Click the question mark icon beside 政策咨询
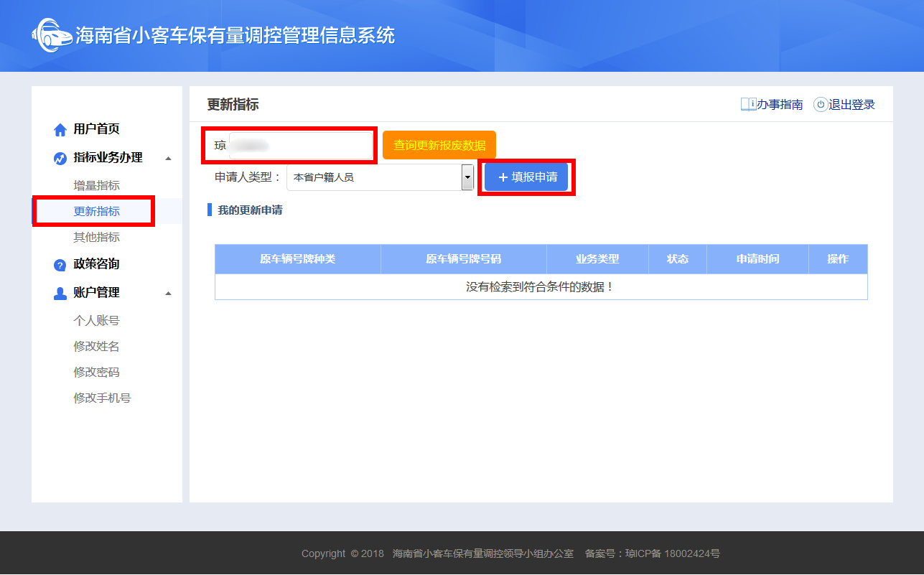Screen dimensions: 924x575 click(60, 265)
